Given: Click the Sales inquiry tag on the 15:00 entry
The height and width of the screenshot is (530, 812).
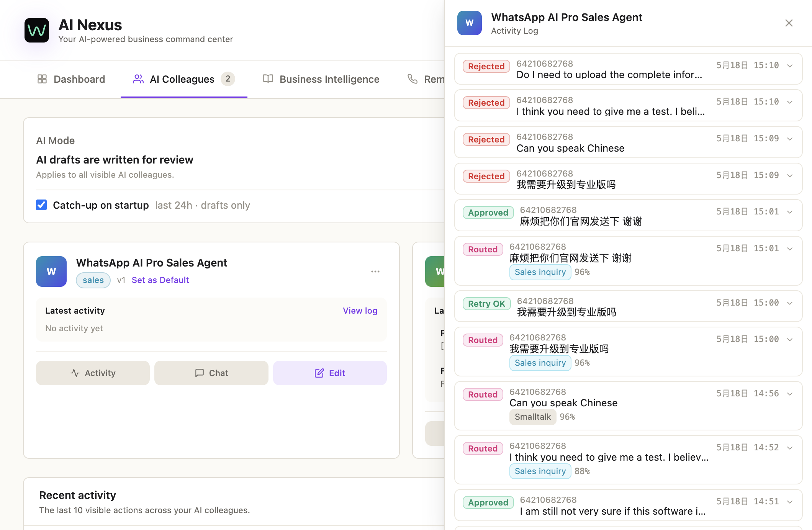Looking at the screenshot, I should (540, 363).
